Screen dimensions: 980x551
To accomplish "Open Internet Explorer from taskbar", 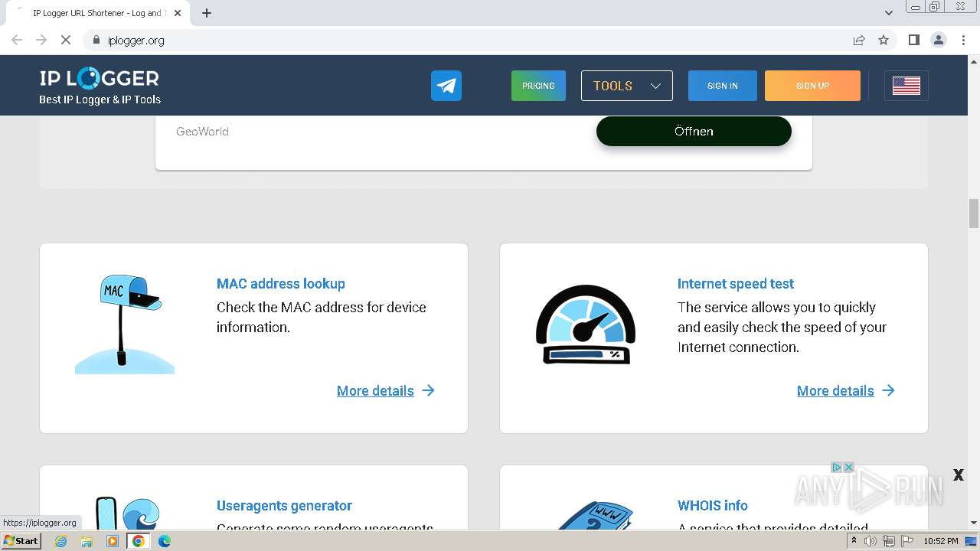I will coord(60,541).
